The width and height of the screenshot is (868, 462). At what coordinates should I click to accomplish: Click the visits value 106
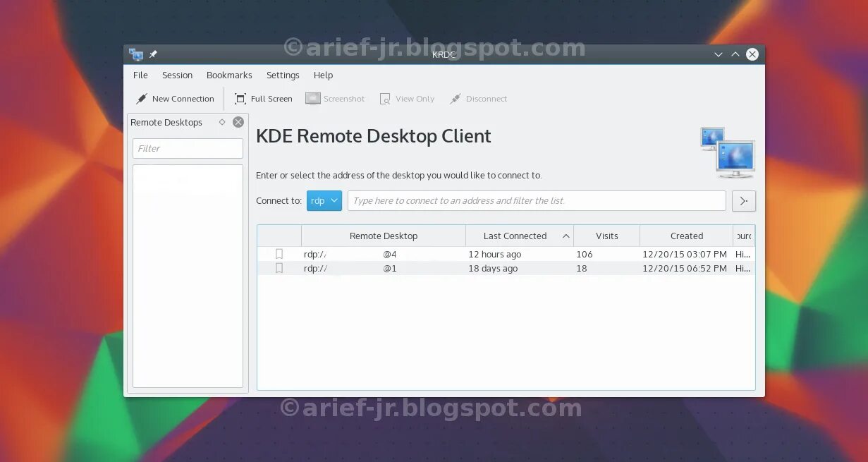[585, 254]
